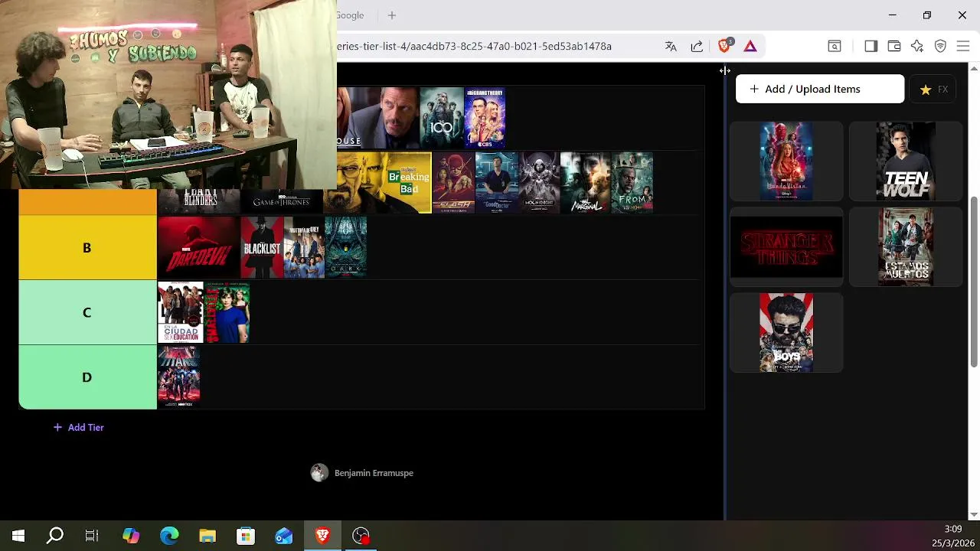Click the Brave Rewards triangle icon
This screenshot has width=980, height=551.
(750, 46)
